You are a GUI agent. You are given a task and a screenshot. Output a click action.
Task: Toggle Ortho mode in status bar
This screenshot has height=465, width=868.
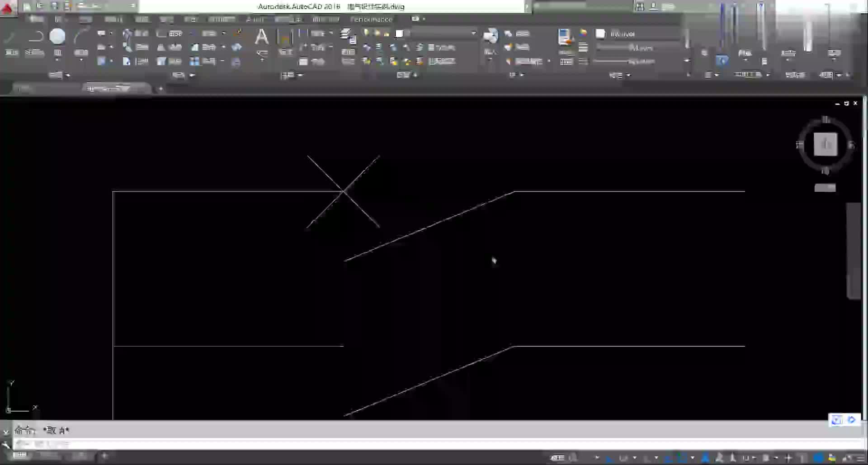tap(610, 458)
